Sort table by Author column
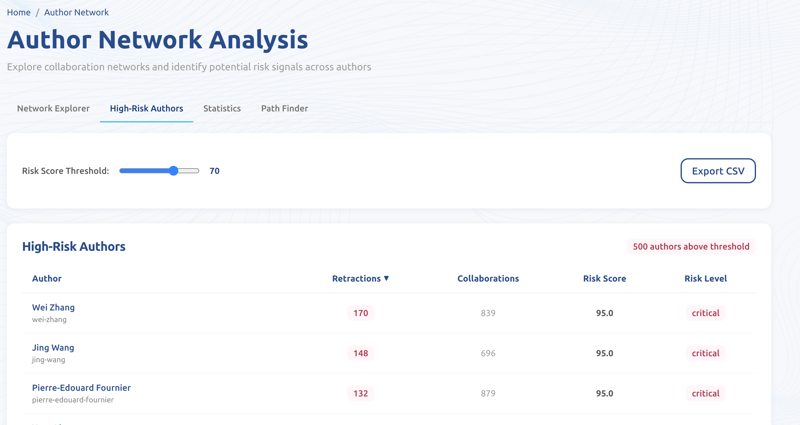 [47, 278]
